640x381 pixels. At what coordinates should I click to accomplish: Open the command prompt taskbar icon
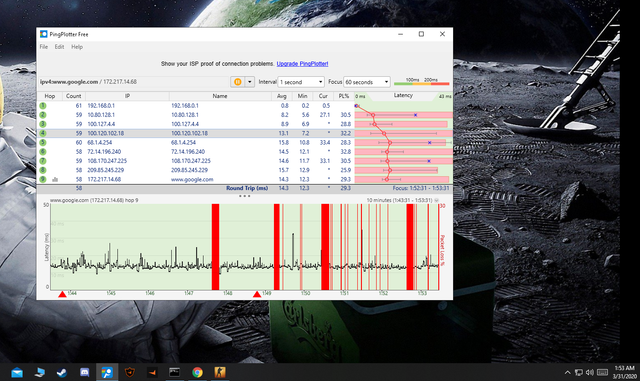tap(174, 372)
